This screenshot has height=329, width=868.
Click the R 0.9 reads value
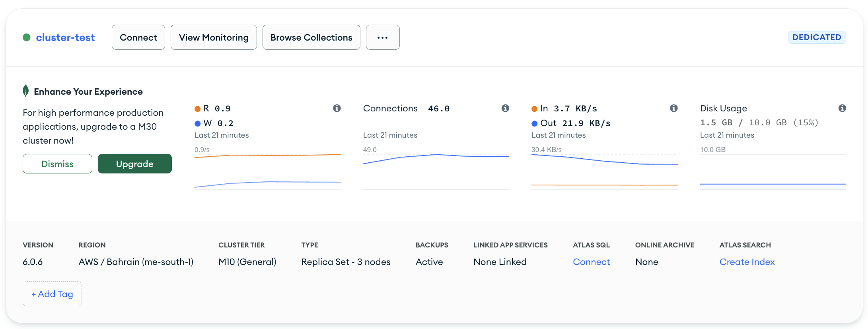(x=223, y=109)
